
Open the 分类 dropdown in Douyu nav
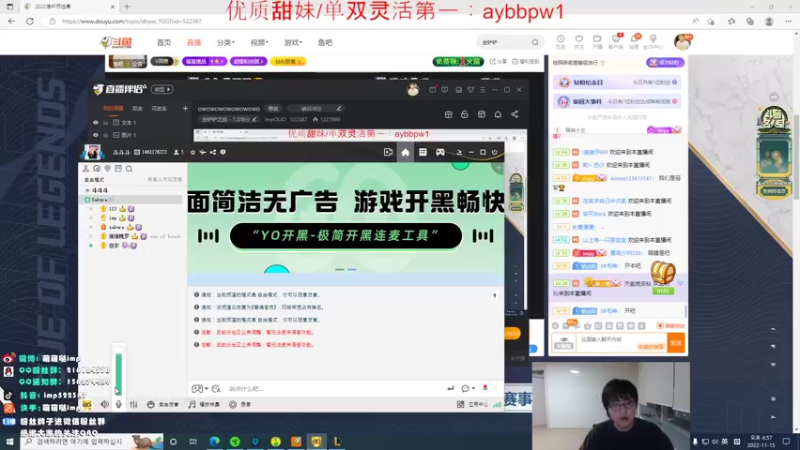(226, 42)
